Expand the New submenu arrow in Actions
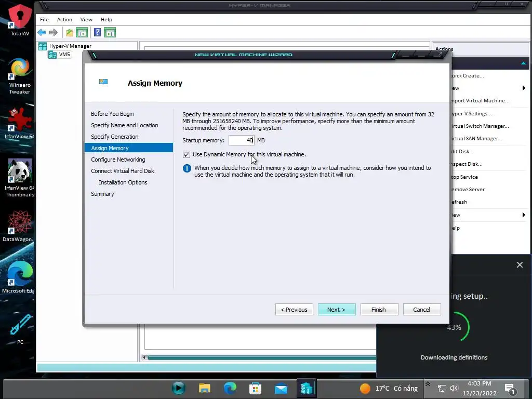The width and height of the screenshot is (532, 399). coord(524,88)
